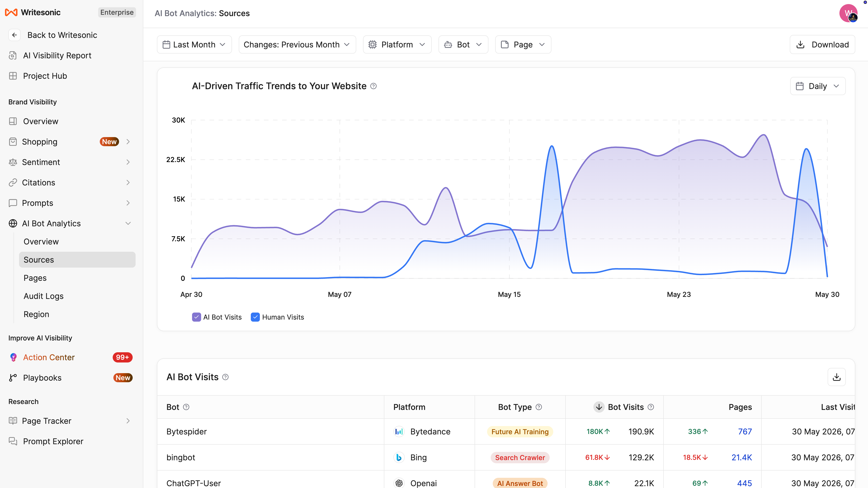868x488 pixels.
Task: Click the Citations link icon
Action: (x=13, y=182)
